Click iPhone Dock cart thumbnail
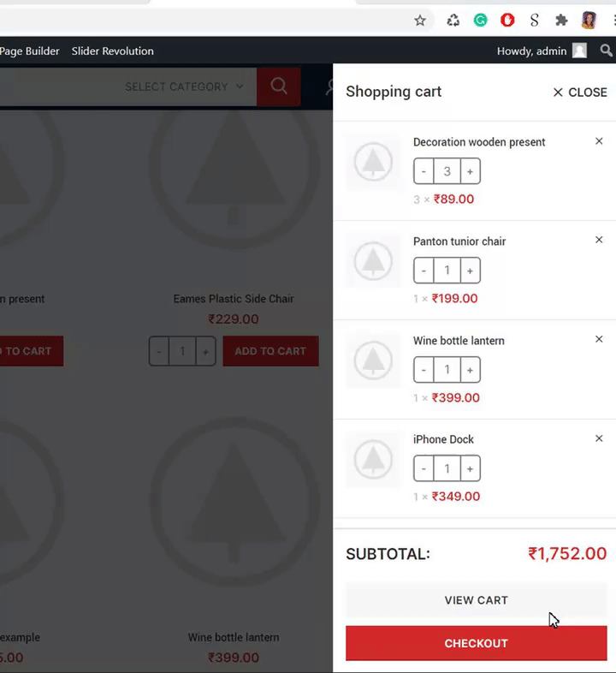The height and width of the screenshot is (673, 616). (x=373, y=459)
